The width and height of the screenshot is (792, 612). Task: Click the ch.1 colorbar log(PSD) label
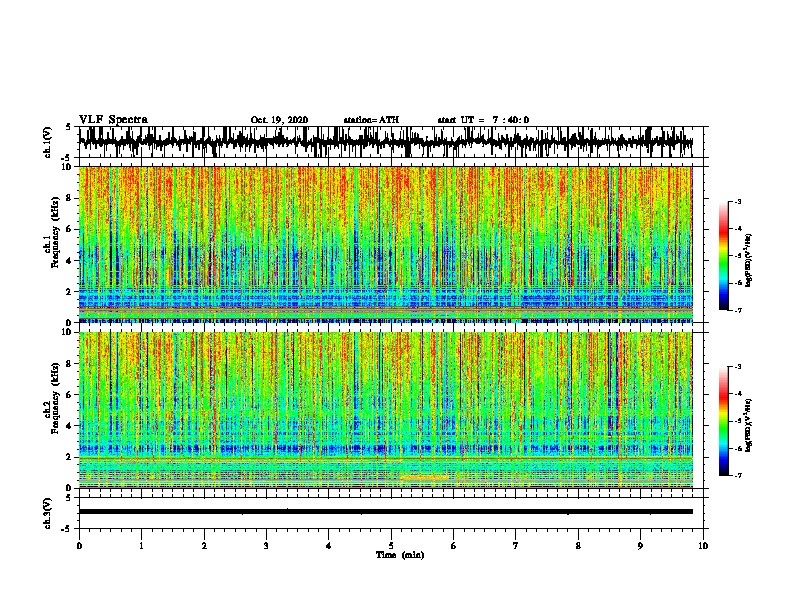749,261
